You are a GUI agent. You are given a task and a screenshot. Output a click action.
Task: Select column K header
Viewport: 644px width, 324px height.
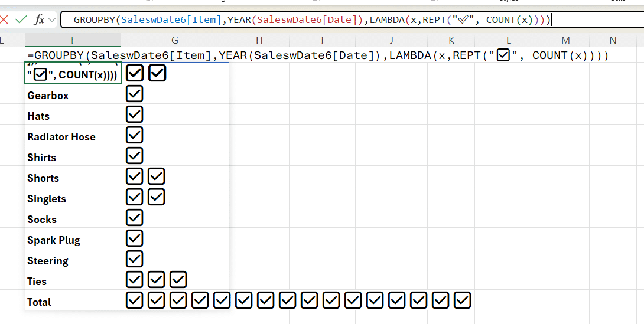click(x=451, y=40)
